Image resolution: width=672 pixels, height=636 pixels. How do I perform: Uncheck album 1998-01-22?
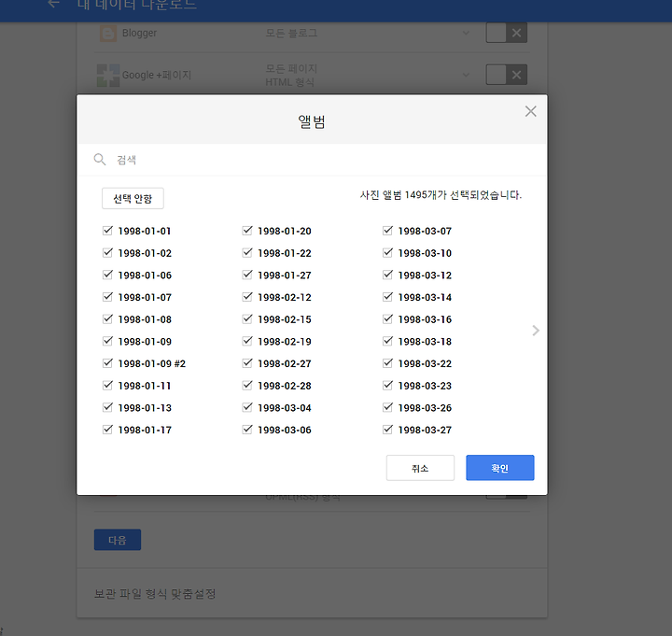pos(247,253)
